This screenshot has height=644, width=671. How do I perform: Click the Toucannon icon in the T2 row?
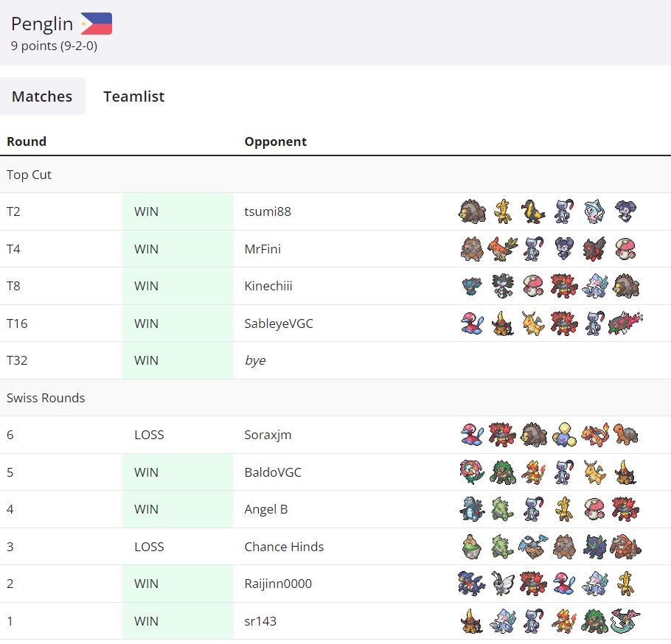(533, 211)
